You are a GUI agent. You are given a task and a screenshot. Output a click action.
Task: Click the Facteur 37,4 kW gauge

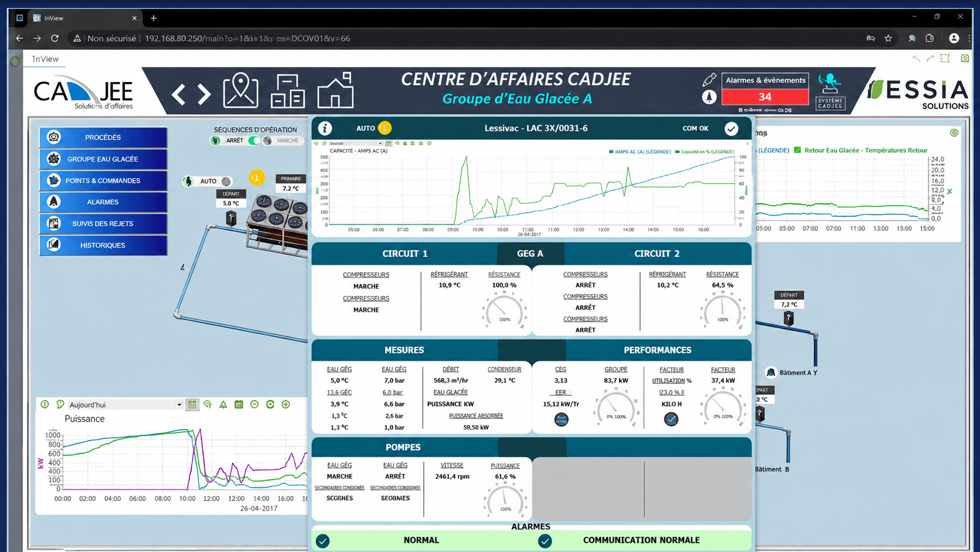[x=723, y=408]
